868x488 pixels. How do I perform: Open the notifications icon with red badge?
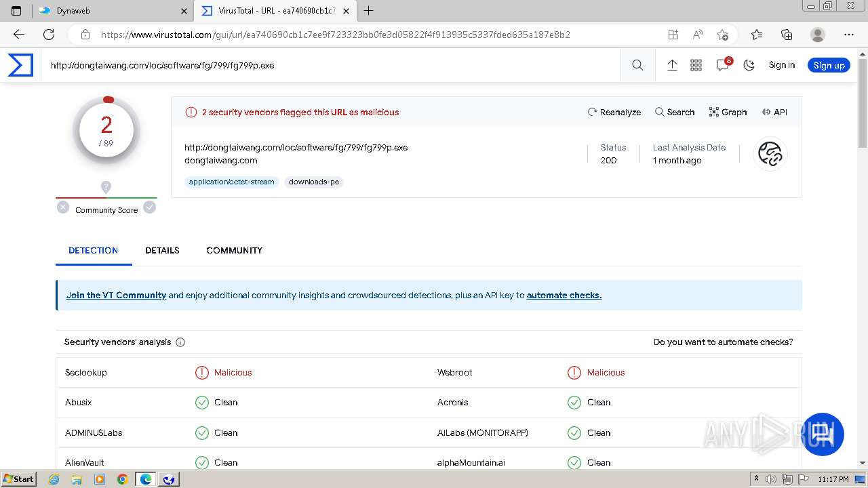(723, 64)
